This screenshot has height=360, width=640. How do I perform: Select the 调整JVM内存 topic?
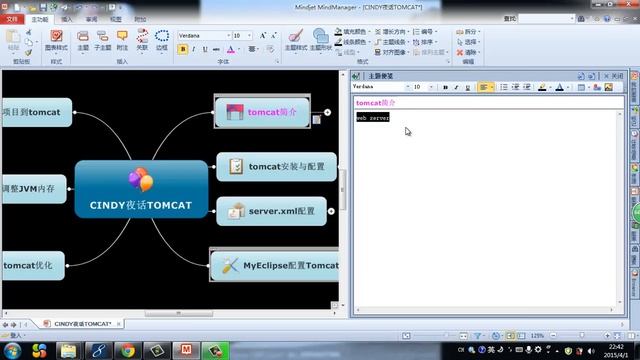click(x=34, y=189)
